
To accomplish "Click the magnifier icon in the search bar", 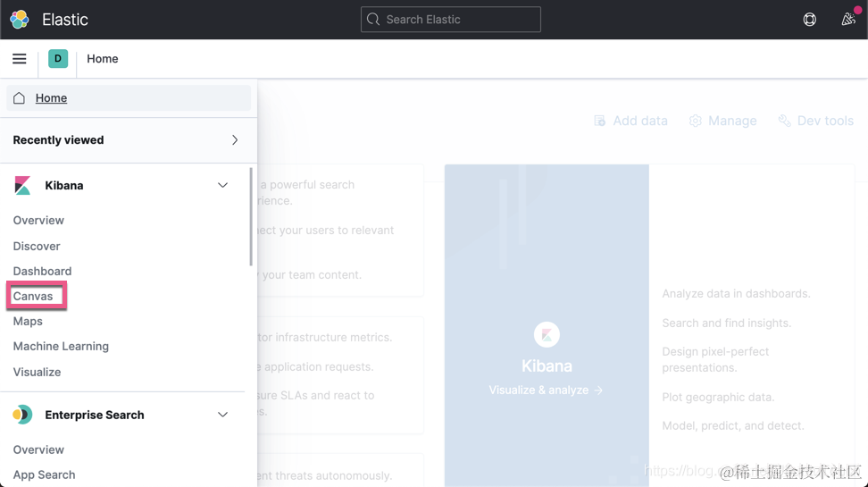I will click(373, 20).
